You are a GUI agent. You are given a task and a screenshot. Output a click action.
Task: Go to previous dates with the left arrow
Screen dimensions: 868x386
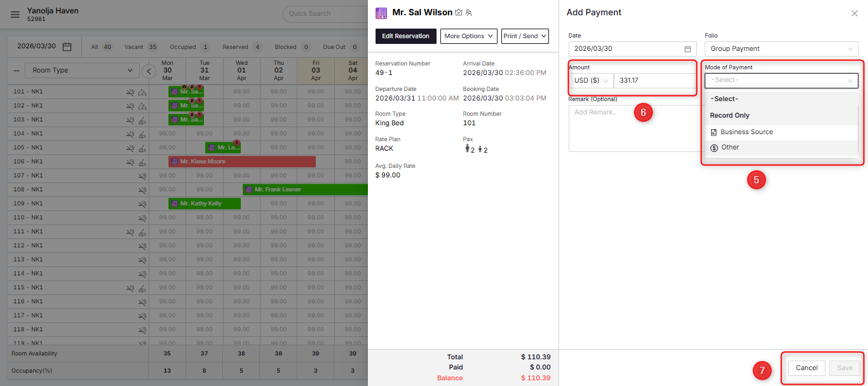point(149,71)
